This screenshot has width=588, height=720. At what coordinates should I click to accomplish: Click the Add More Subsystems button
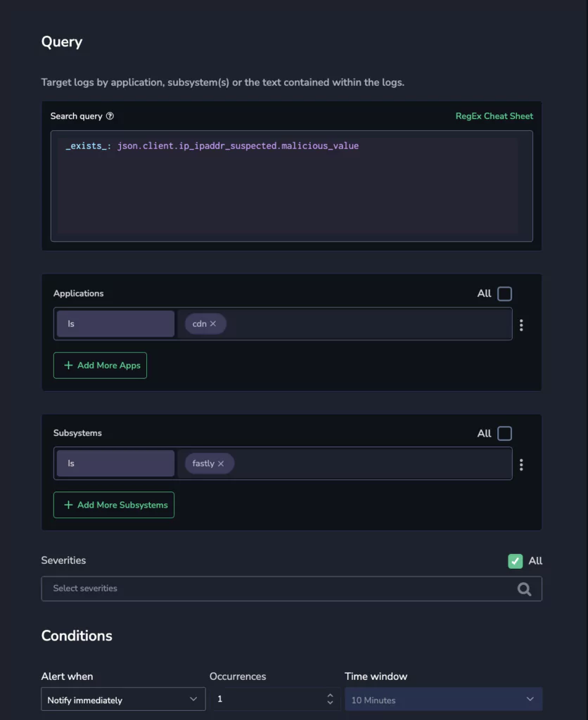tap(114, 505)
